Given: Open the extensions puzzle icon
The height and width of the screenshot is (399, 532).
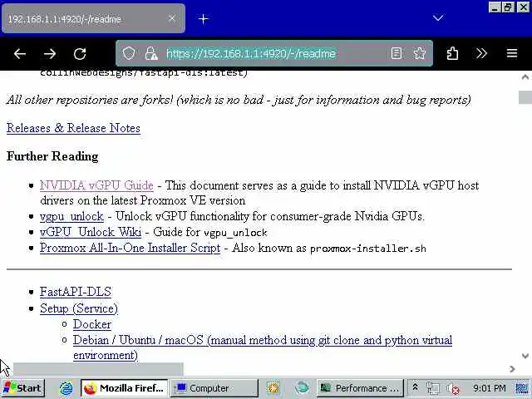Looking at the screenshot, I should point(452,53).
